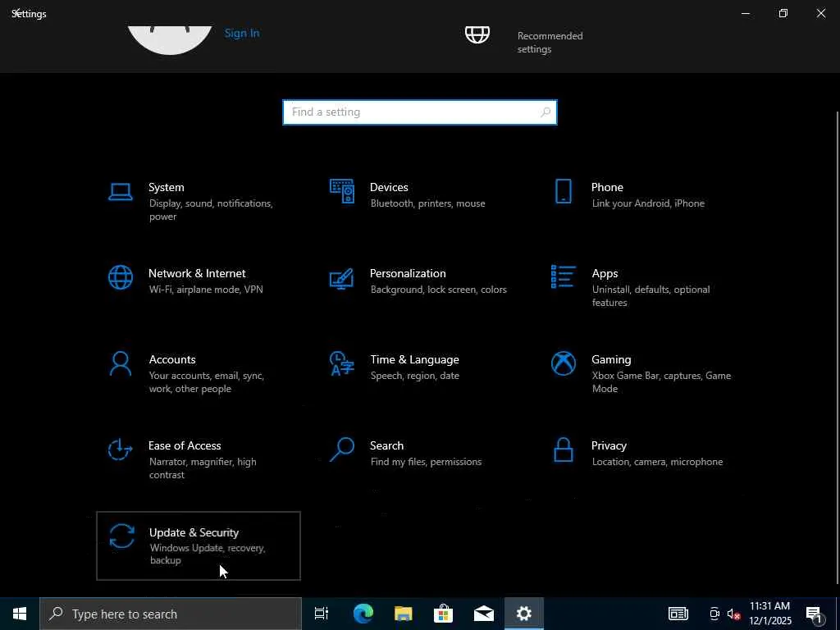Image resolution: width=840 pixels, height=630 pixels.
Task: Open Task View on the taskbar
Action: [x=322, y=614]
